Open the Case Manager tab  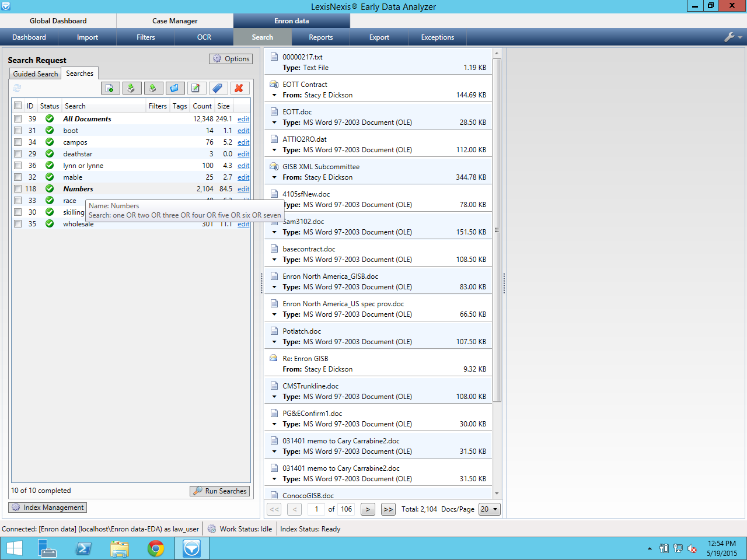pyautogui.click(x=175, y=21)
